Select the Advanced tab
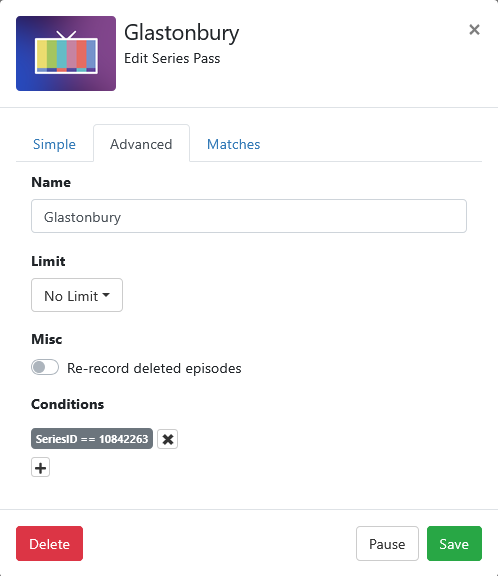 141,144
